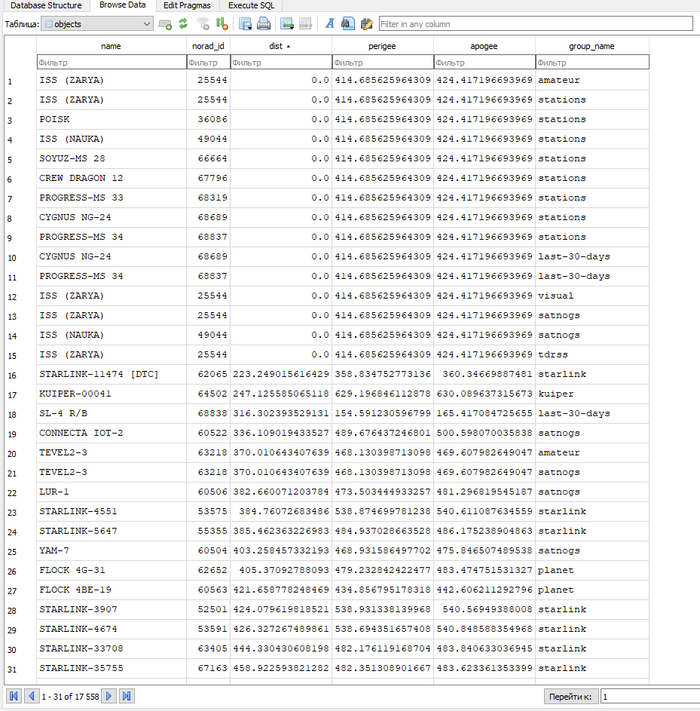This screenshot has height=711, width=700.
Task: Focus the 'Filter in any column' box
Action: 536,24
